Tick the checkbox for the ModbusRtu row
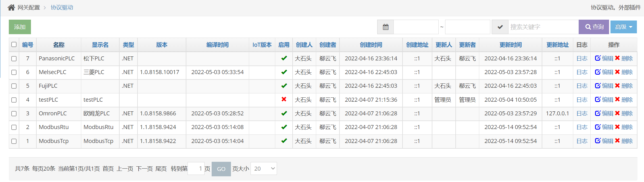644x182 pixels. pyautogui.click(x=14, y=127)
